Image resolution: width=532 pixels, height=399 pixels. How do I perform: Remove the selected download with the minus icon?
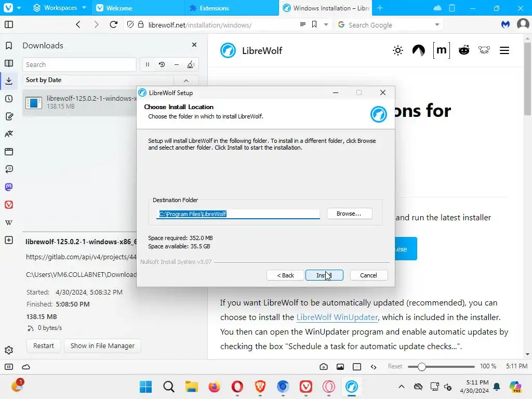coord(177,64)
